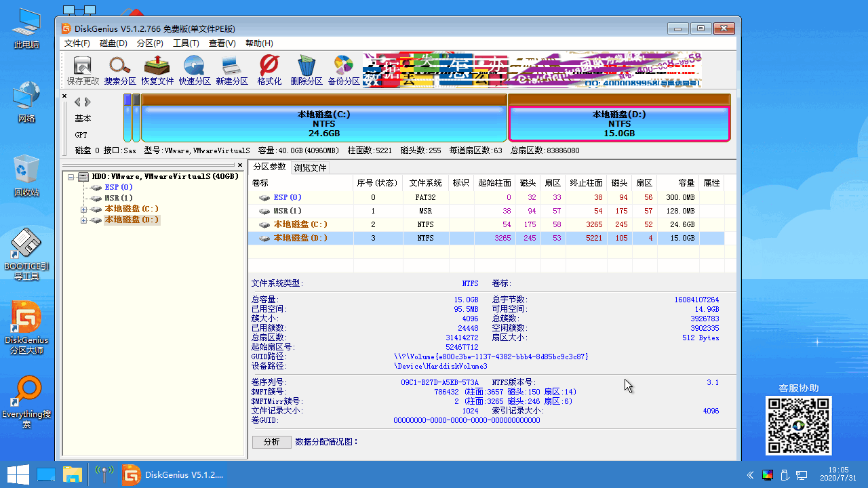The height and width of the screenshot is (488, 868).
Task: Select 本地磁盘(D:) row in partition table
Action: [x=486, y=238]
